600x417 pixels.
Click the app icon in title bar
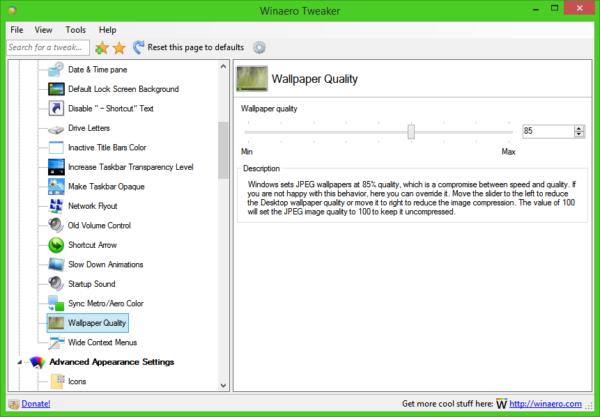pos(12,10)
